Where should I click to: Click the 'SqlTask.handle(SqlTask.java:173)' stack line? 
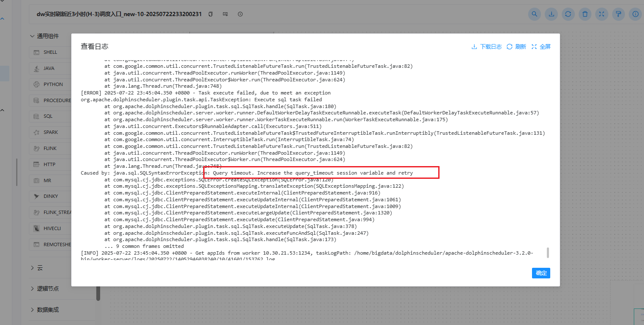[x=220, y=240]
